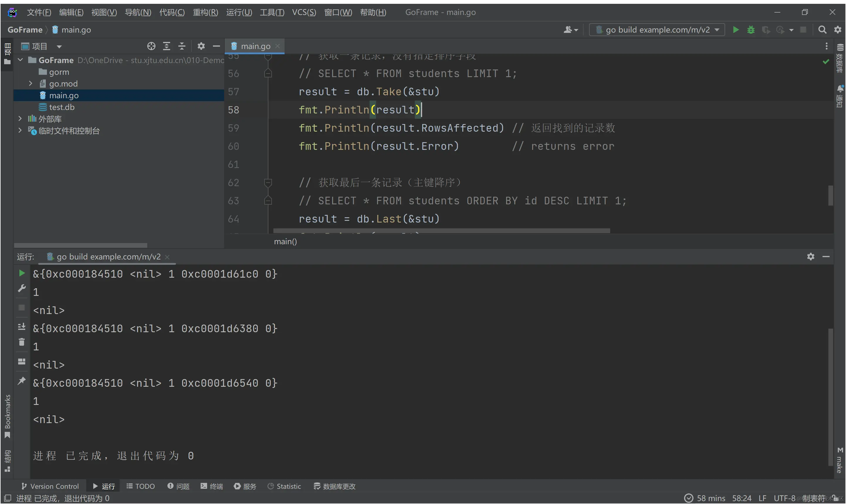
Task: Expand the 外部库 tree node
Action: click(20, 118)
